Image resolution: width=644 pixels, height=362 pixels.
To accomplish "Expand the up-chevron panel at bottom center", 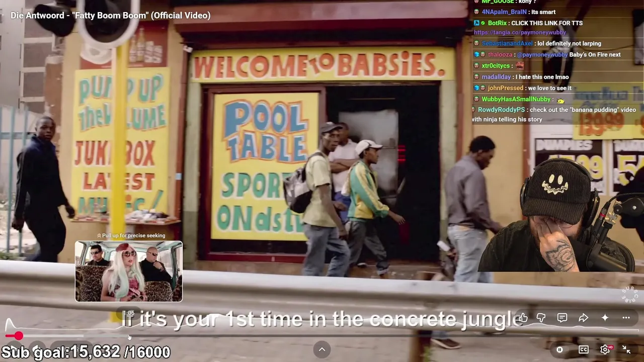I will coord(322,349).
